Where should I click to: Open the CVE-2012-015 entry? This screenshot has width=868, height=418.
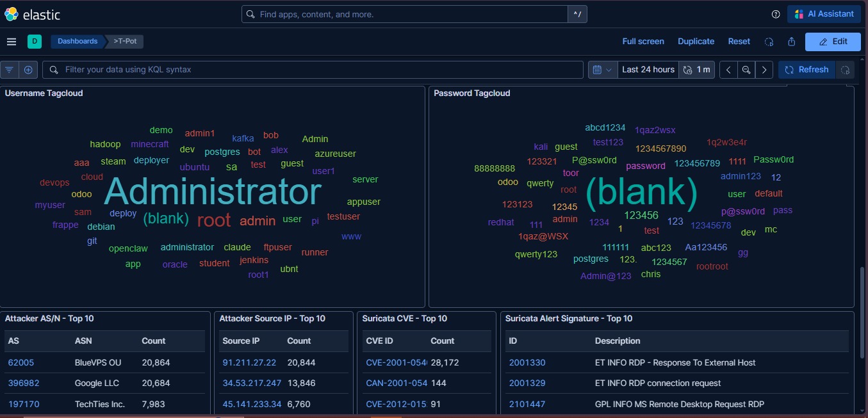click(396, 405)
